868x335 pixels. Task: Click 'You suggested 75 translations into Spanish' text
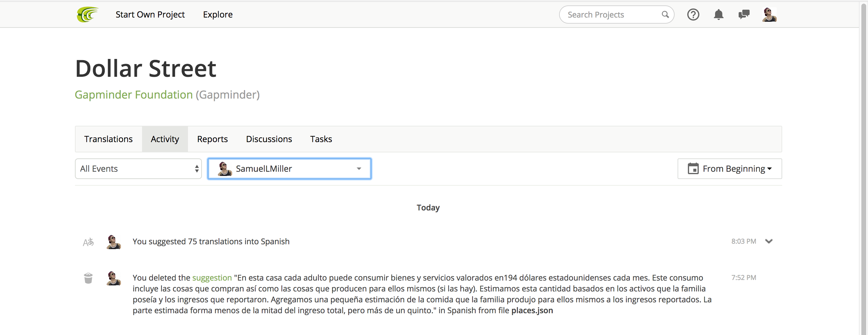[x=211, y=241]
